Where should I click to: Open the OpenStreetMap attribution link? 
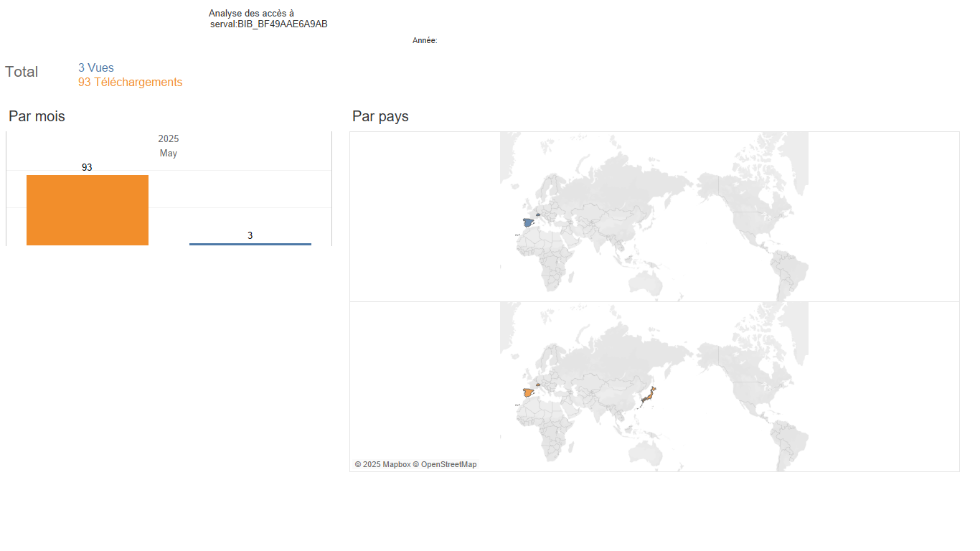tap(445, 464)
